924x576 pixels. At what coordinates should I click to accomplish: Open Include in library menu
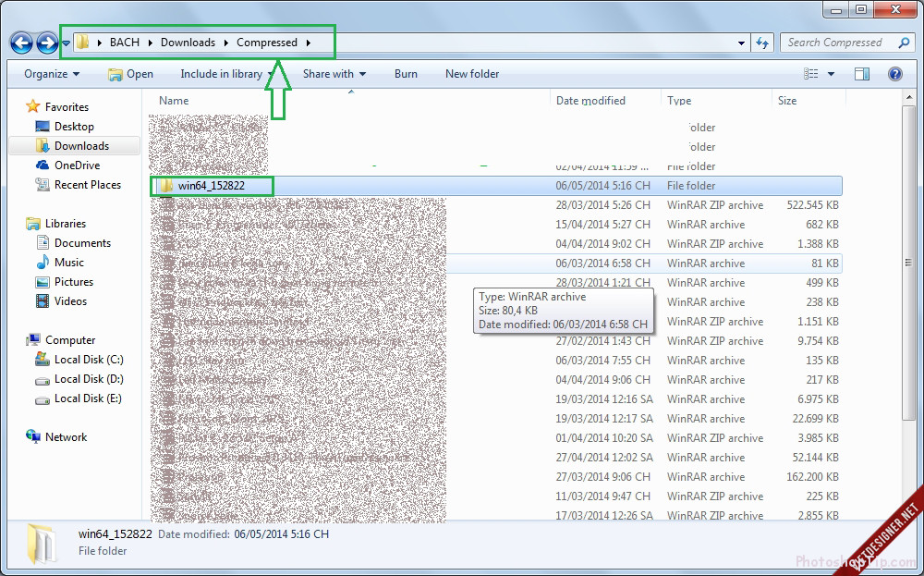(x=227, y=74)
